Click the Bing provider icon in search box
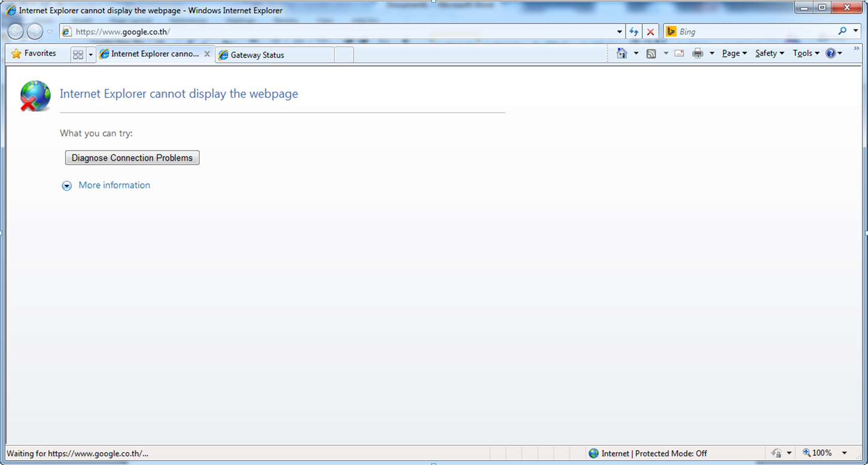Image resolution: width=868 pixels, height=465 pixels. pos(671,32)
